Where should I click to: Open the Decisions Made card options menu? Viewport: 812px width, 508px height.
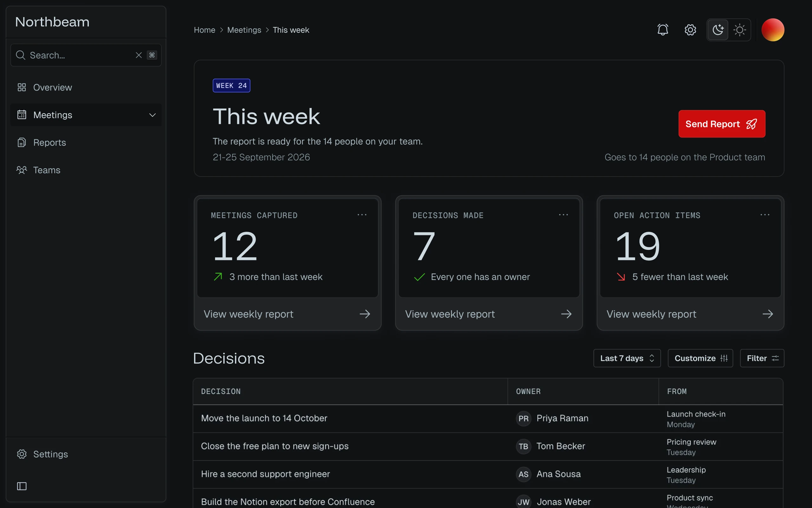tap(563, 215)
